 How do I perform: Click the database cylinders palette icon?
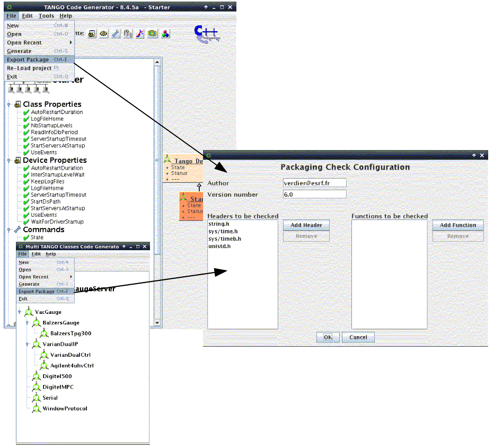tap(128, 34)
